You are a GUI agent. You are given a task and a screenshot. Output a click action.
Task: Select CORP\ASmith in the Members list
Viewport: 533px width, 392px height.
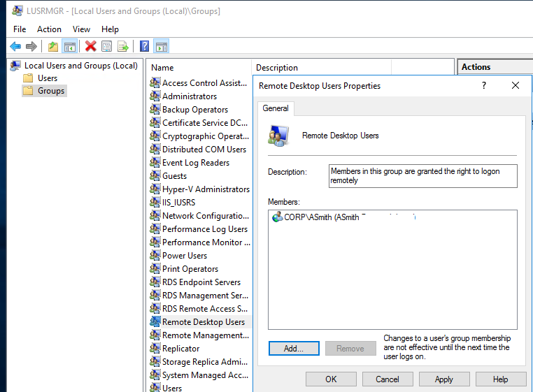321,217
